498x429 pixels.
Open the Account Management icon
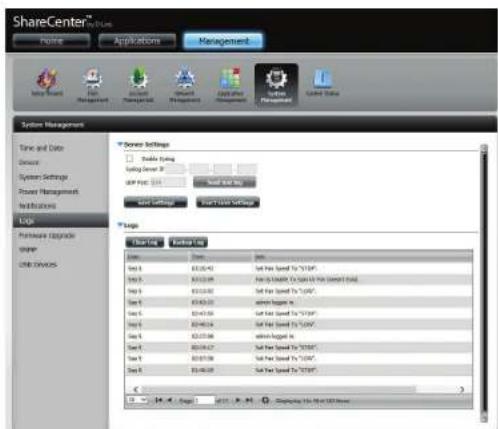138,85
